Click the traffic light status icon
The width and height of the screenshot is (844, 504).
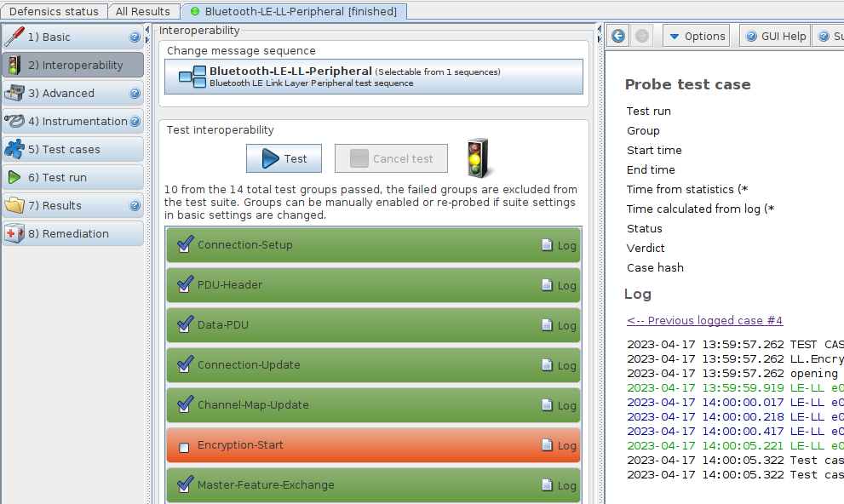click(479, 158)
